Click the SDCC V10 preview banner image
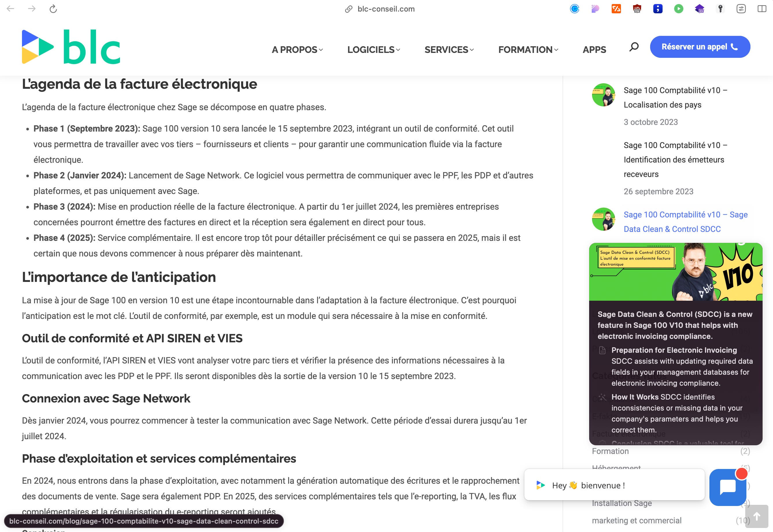The image size is (773, 532). click(x=675, y=272)
